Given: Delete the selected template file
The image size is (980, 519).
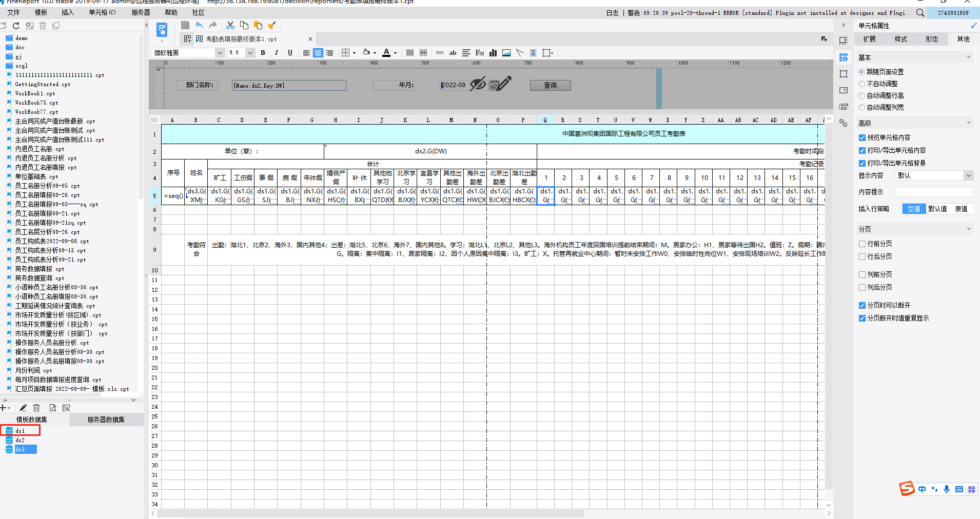Looking at the screenshot, I should pos(43,26).
